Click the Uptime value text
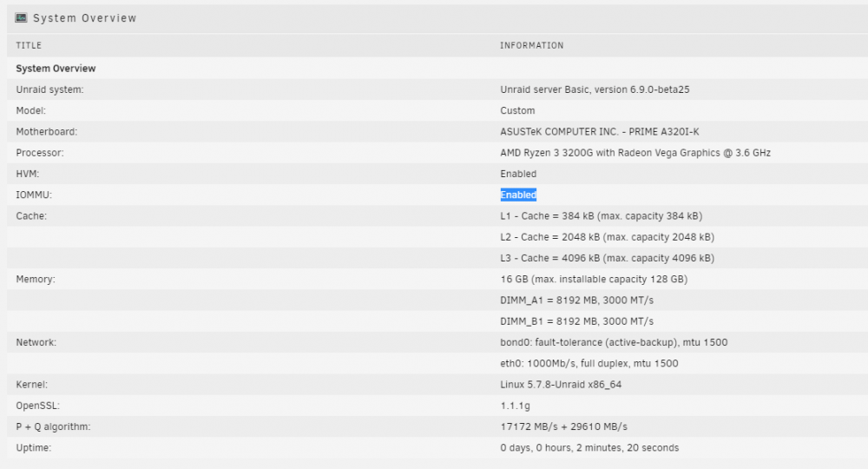Screen dimensions: 868x469 [x=589, y=448]
